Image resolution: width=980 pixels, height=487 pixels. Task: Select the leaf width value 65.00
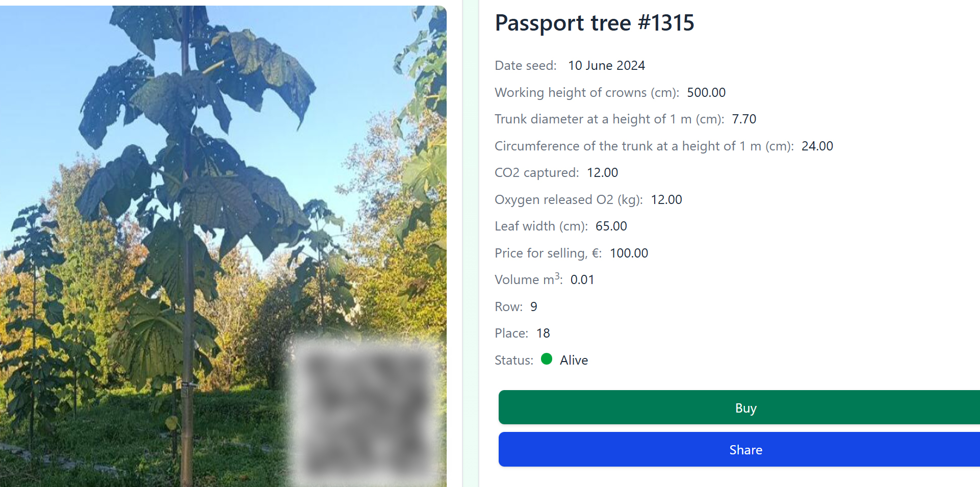coord(611,226)
